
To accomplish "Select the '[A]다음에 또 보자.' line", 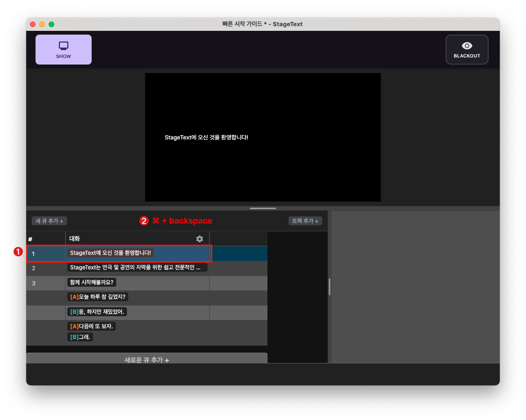I will 92,326.
